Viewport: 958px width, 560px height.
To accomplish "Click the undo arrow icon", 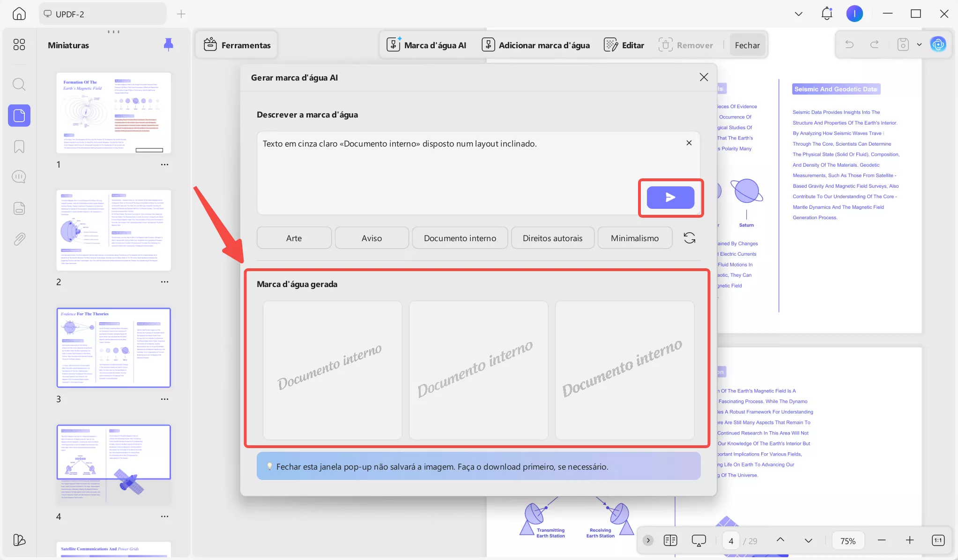I will tap(849, 44).
